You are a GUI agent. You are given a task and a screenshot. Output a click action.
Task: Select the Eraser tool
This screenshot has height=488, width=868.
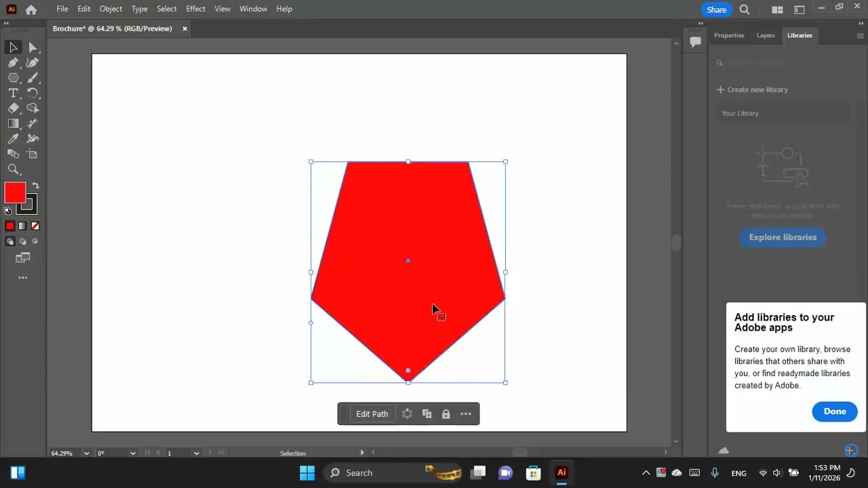[x=13, y=108]
